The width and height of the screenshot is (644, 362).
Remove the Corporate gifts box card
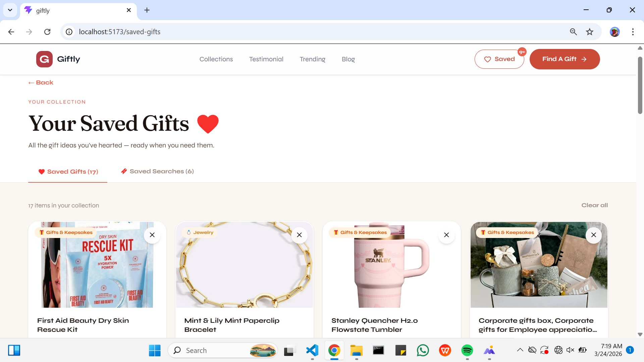coord(593,235)
